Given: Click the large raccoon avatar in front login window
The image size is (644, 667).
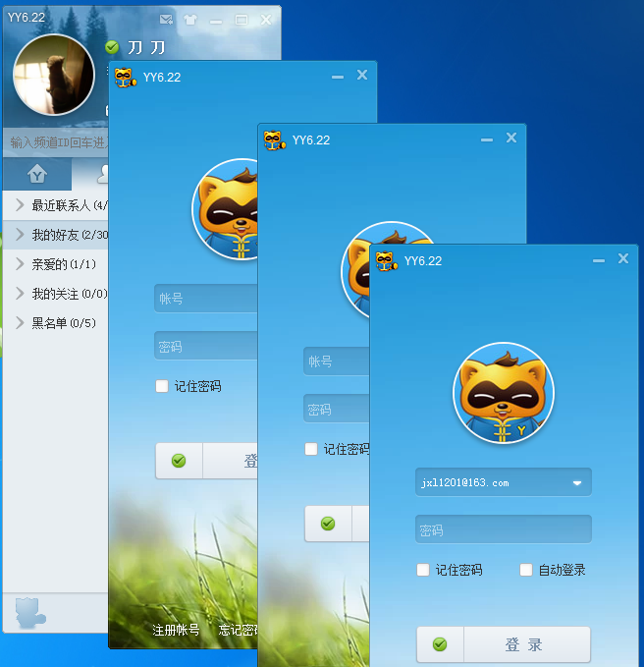Looking at the screenshot, I should (x=504, y=393).
